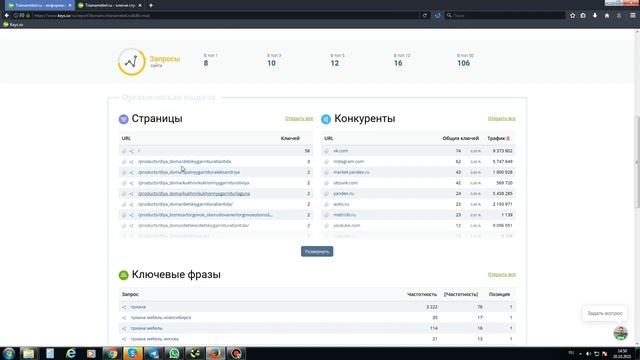The image size is (640, 360).
Task: Click the page vertical scrollbar thumb
Action: [637, 161]
